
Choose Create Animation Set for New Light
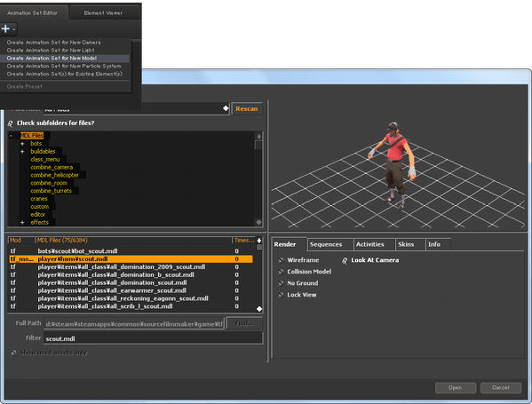51,51
